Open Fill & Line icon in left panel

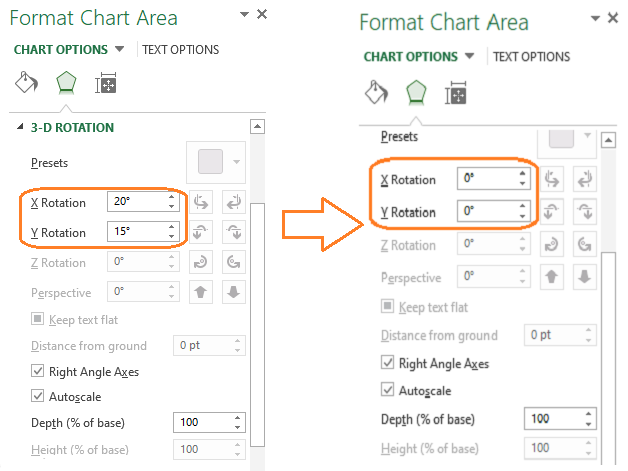(x=28, y=84)
